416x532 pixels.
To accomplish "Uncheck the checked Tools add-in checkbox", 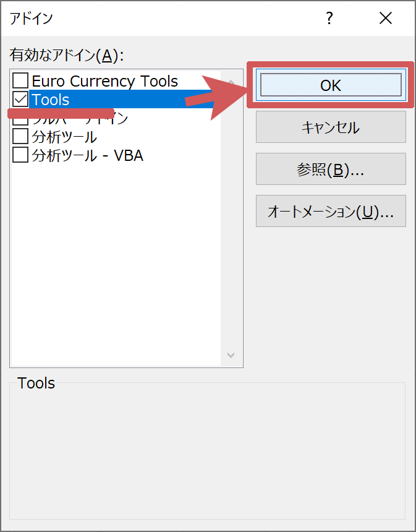I will (20, 100).
